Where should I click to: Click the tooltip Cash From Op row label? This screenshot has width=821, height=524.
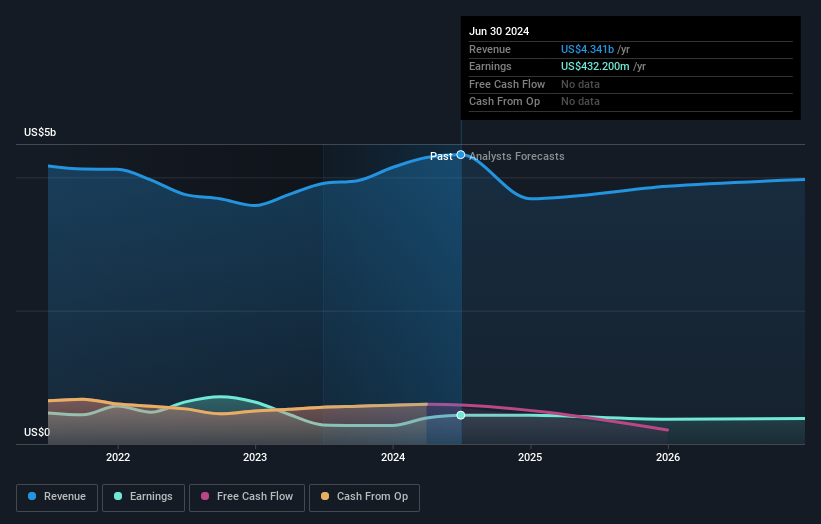(x=504, y=102)
